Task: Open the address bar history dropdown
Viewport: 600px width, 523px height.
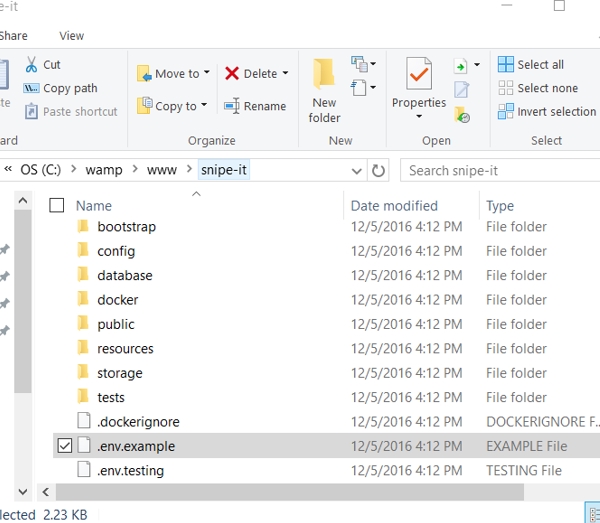Action: click(357, 171)
